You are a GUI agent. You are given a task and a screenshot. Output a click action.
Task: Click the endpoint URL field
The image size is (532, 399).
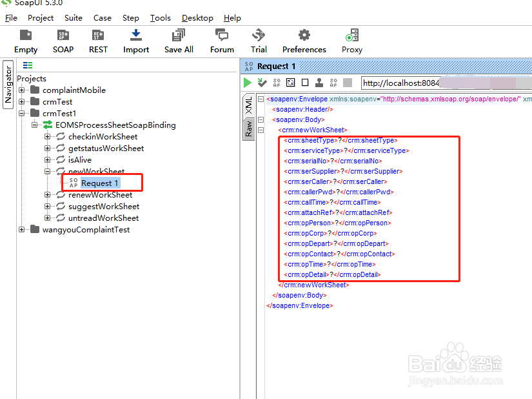[x=446, y=83]
